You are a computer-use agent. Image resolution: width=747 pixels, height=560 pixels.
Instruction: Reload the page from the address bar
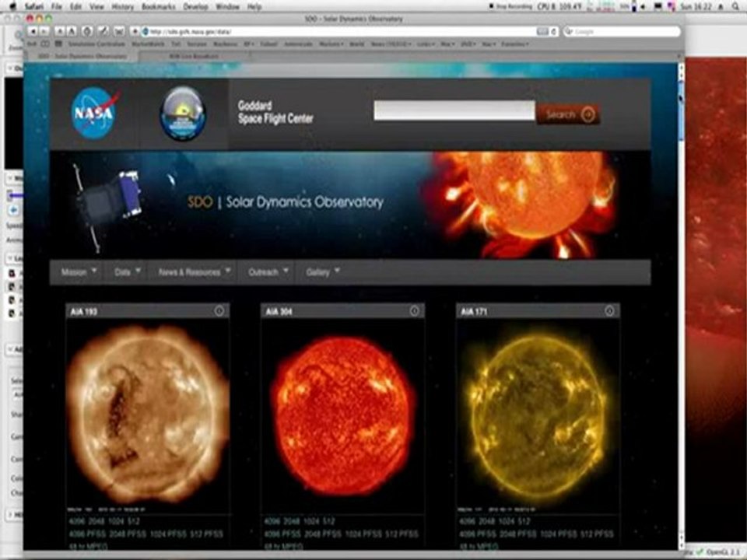pos(553,31)
